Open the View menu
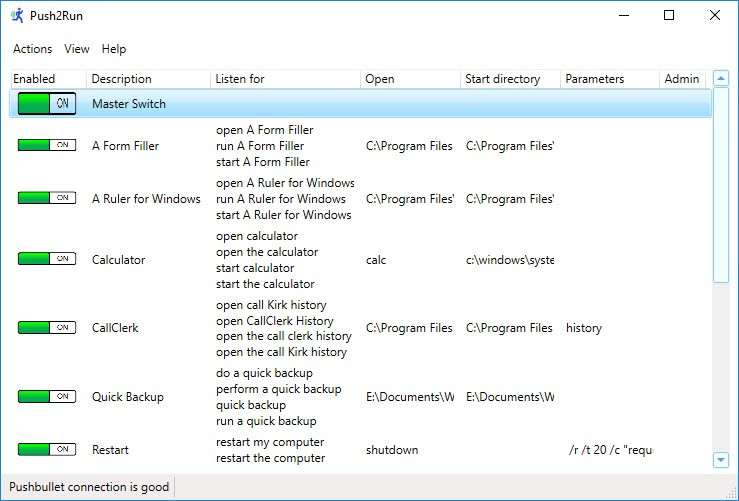The image size is (739, 501). point(77,49)
